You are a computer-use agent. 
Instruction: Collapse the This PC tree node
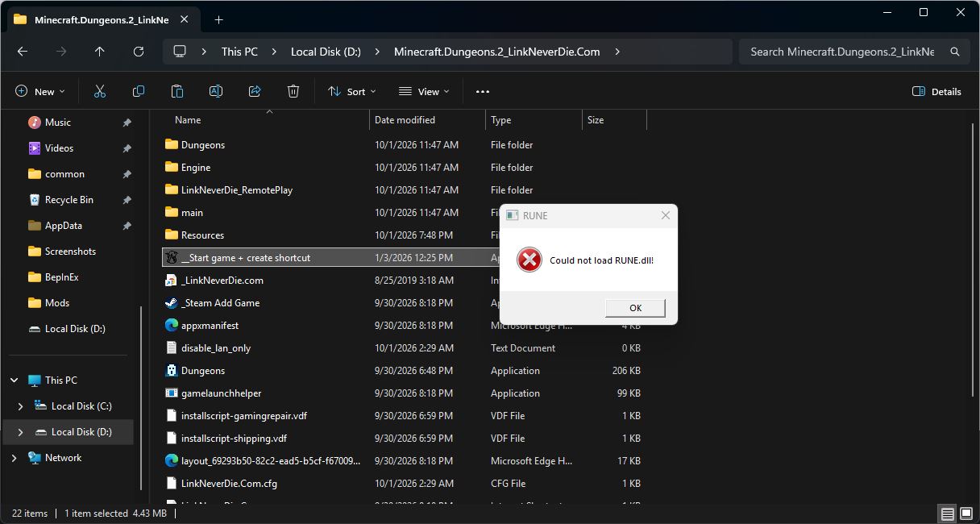[x=15, y=381]
